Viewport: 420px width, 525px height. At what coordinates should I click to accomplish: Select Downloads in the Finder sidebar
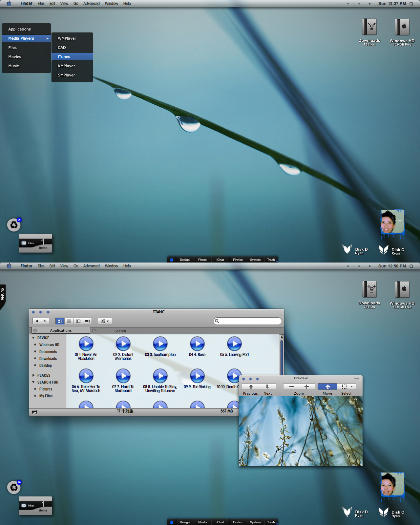click(48, 359)
